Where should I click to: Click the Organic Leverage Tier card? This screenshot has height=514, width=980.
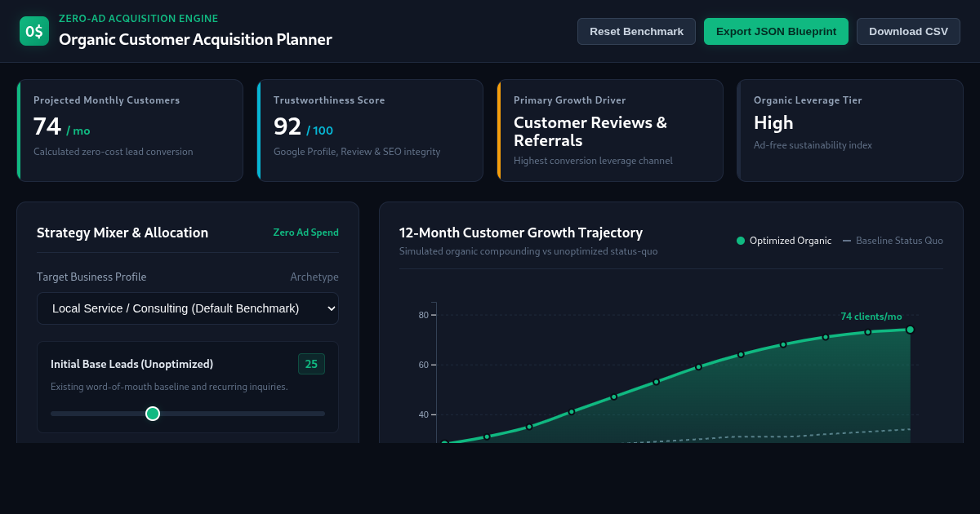point(850,131)
